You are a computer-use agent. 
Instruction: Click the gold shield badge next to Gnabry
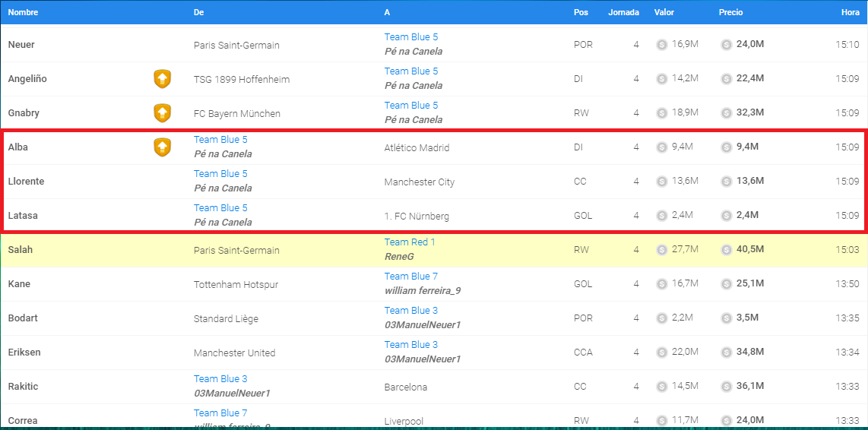pyautogui.click(x=162, y=112)
